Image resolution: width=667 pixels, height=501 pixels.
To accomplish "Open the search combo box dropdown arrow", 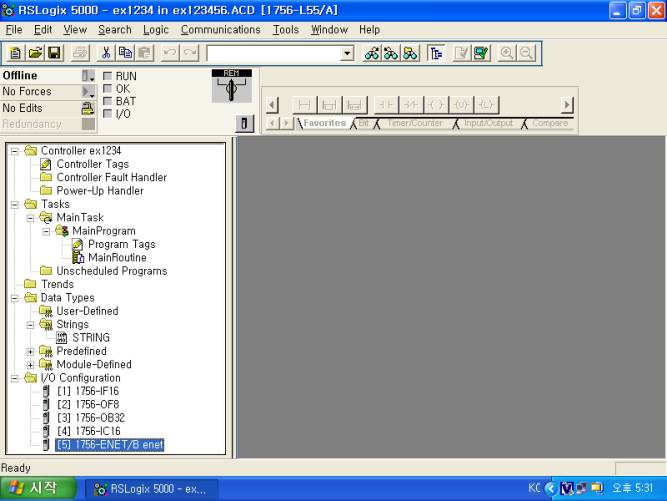I will (346, 51).
